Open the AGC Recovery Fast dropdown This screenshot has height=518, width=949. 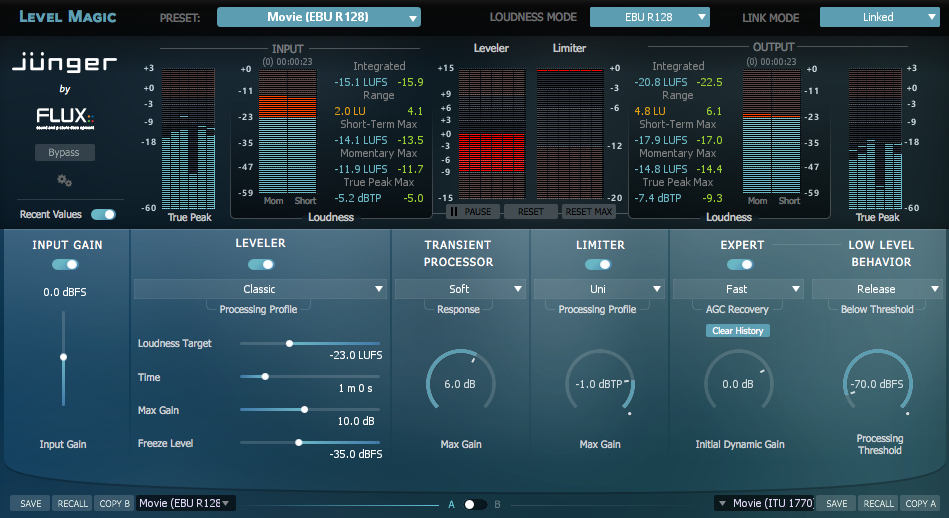[738, 289]
